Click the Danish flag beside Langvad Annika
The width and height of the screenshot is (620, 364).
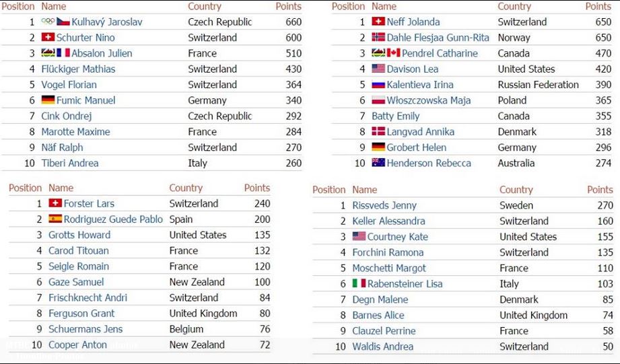[378, 131]
